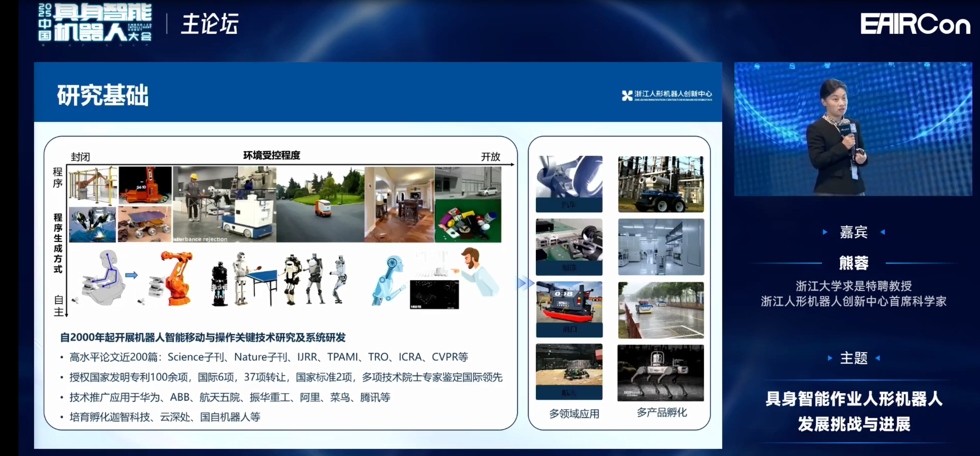Click the 多领域应用 label
Screen dimensions: 980x456
point(574,414)
